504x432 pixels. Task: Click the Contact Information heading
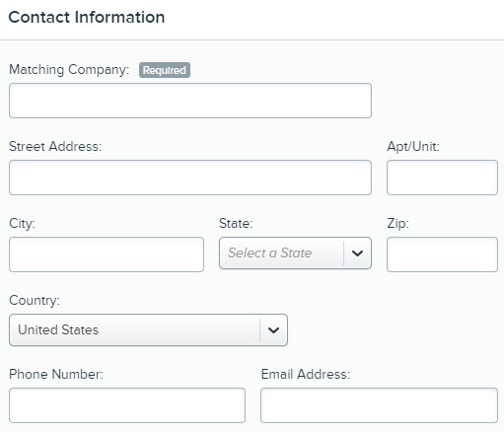click(x=87, y=17)
